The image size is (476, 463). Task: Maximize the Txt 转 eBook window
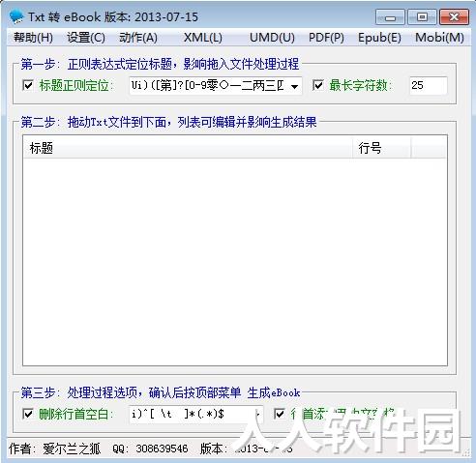point(422,17)
